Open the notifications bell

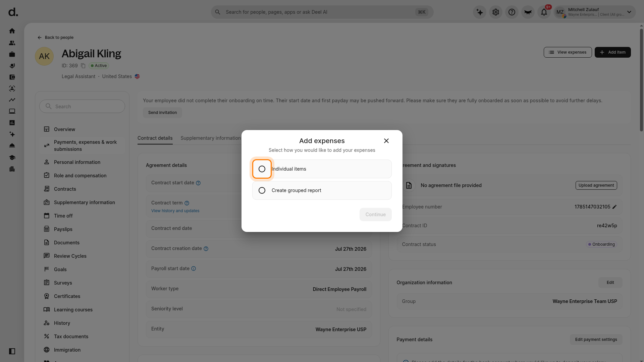pos(544,12)
